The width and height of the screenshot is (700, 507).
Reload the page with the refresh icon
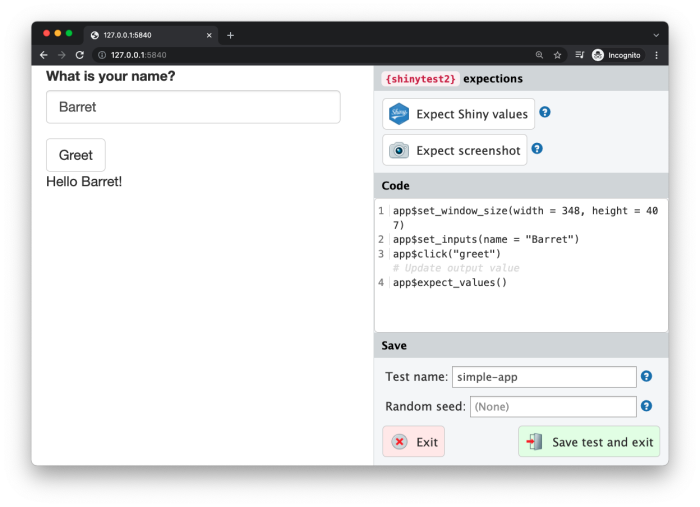pyautogui.click(x=80, y=55)
